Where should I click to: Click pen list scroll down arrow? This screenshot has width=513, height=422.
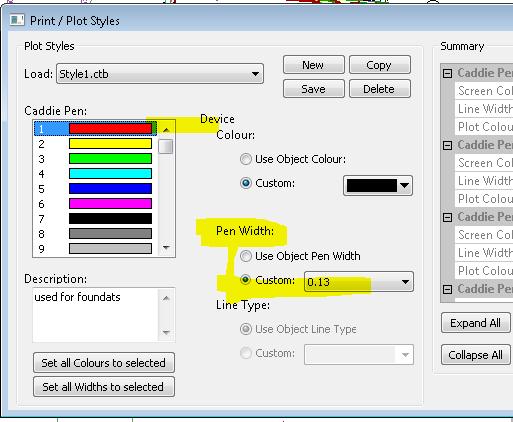[166, 247]
